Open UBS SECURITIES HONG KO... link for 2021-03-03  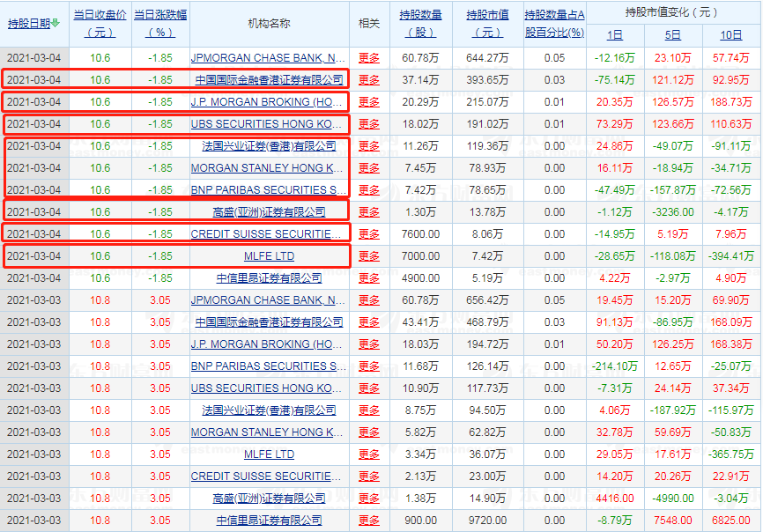pos(266,388)
